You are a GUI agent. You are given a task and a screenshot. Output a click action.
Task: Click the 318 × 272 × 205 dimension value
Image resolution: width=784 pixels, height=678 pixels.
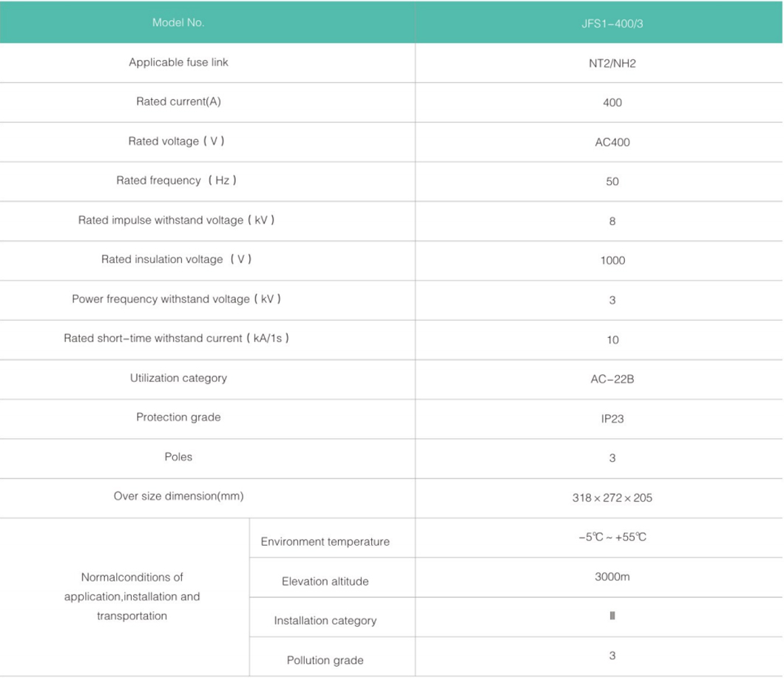tap(612, 498)
